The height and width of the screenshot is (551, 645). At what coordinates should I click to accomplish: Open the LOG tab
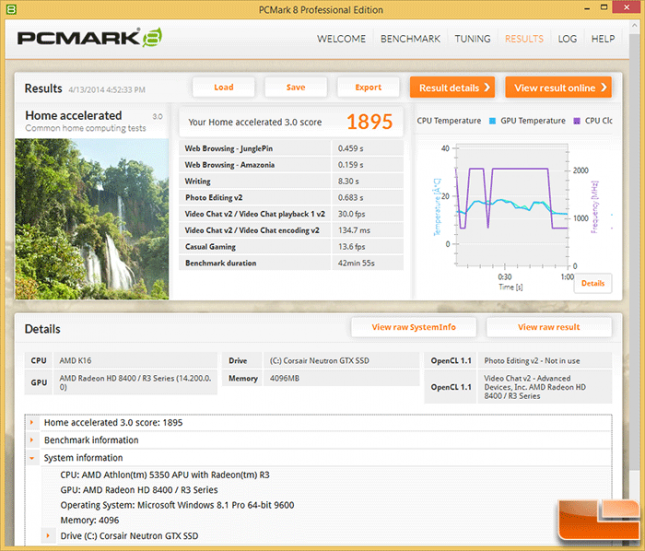tap(567, 39)
